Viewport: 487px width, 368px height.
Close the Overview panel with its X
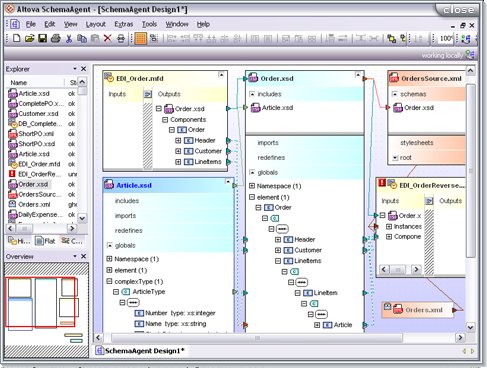pyautogui.click(x=83, y=256)
